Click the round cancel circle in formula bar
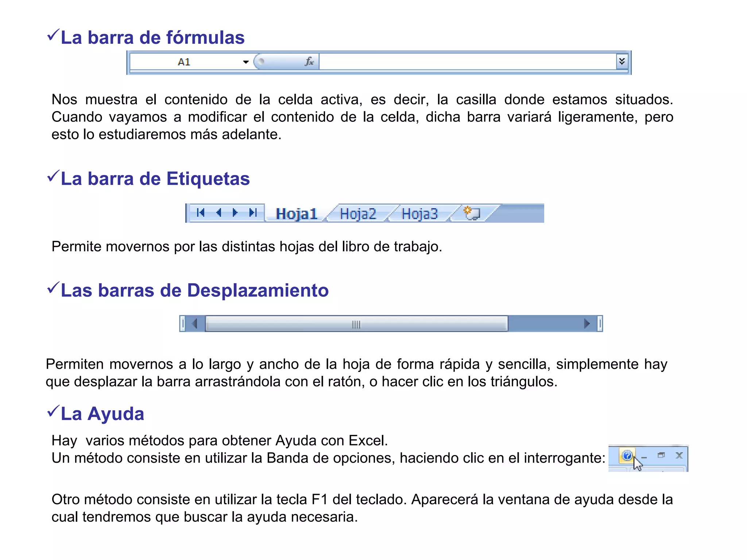This screenshot has width=747, height=560. pyautogui.click(x=261, y=61)
